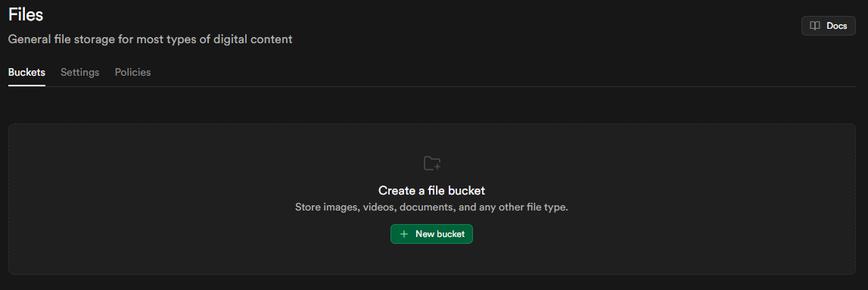Click the 'Store images, videos, documents' text

click(432, 208)
